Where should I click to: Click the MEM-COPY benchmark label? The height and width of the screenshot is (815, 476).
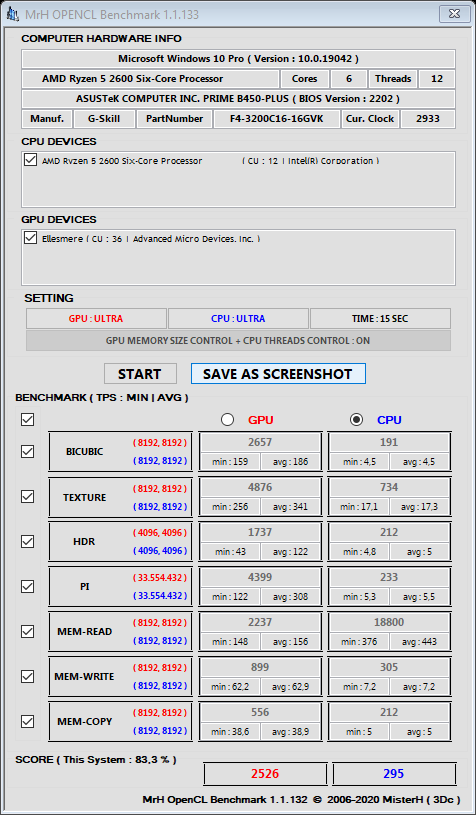coord(85,721)
